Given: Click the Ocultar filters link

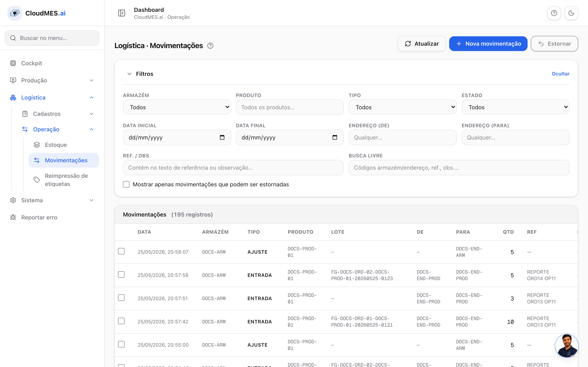Looking at the screenshot, I should (560, 74).
